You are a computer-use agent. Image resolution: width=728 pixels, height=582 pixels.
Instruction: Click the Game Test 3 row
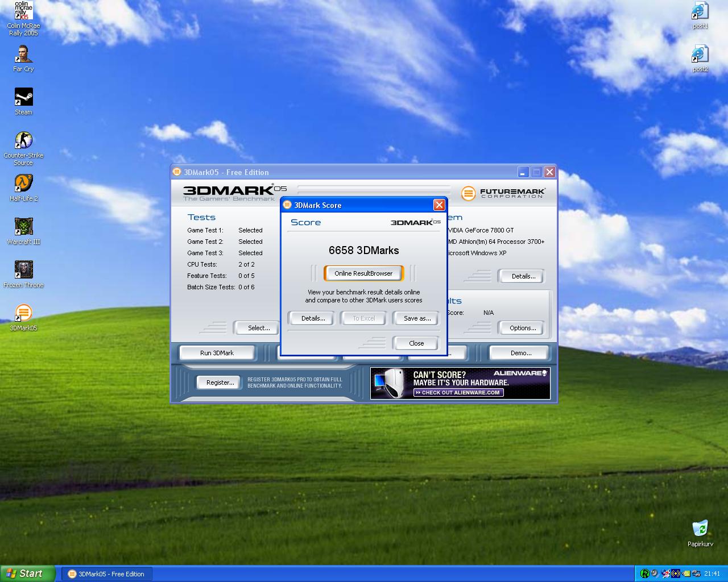[225, 253]
